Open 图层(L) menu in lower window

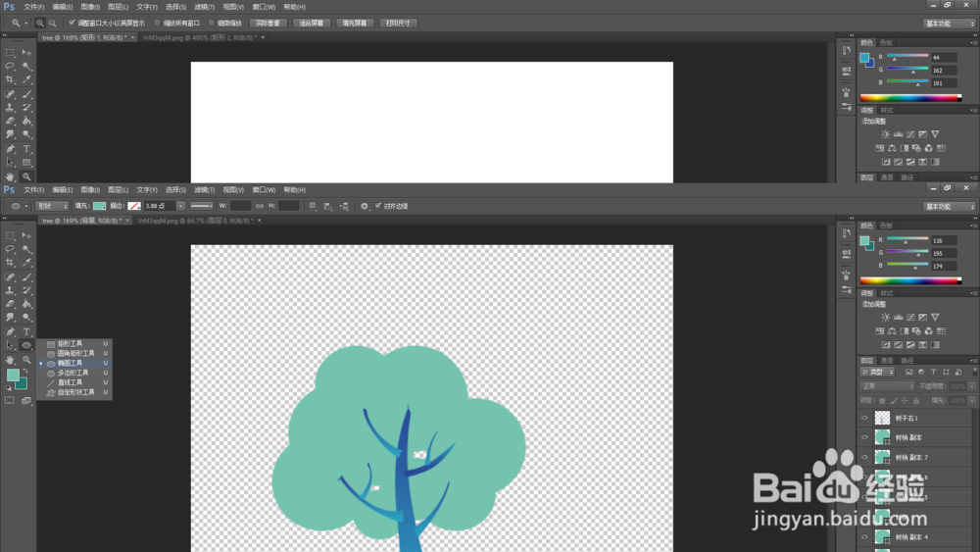click(119, 190)
